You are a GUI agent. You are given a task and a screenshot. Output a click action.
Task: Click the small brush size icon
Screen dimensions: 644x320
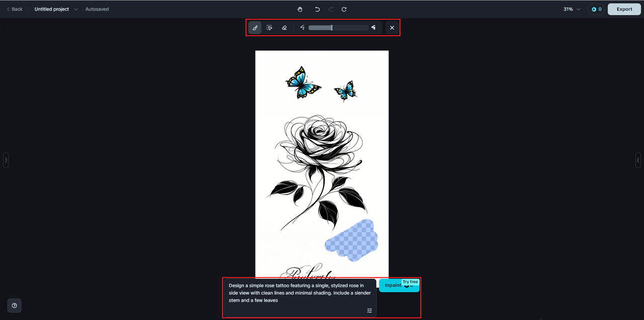click(x=302, y=28)
